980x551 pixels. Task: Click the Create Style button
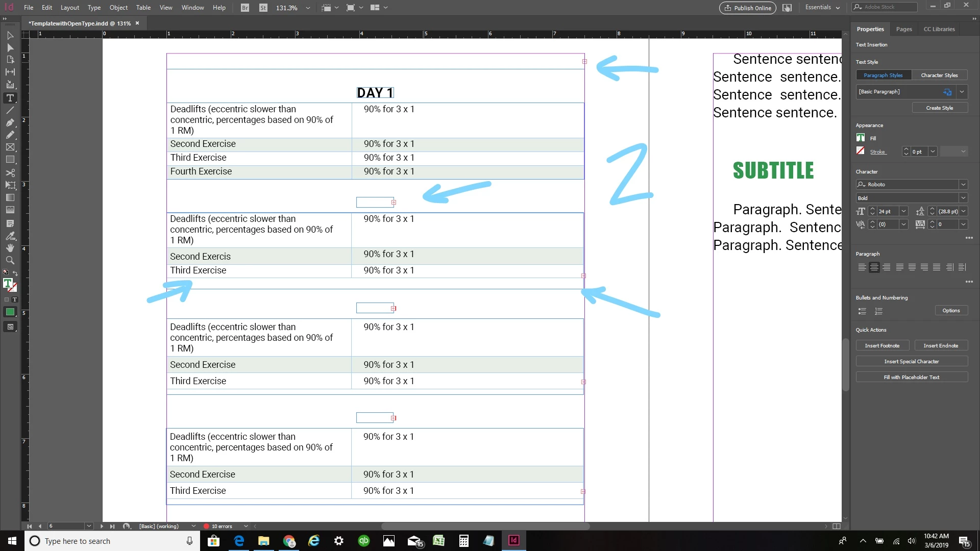pyautogui.click(x=939, y=108)
